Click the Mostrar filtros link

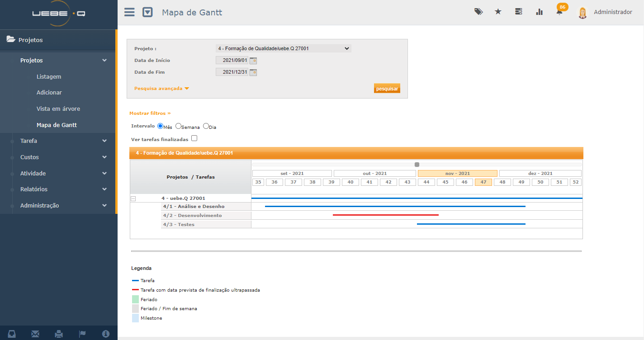[150, 113]
